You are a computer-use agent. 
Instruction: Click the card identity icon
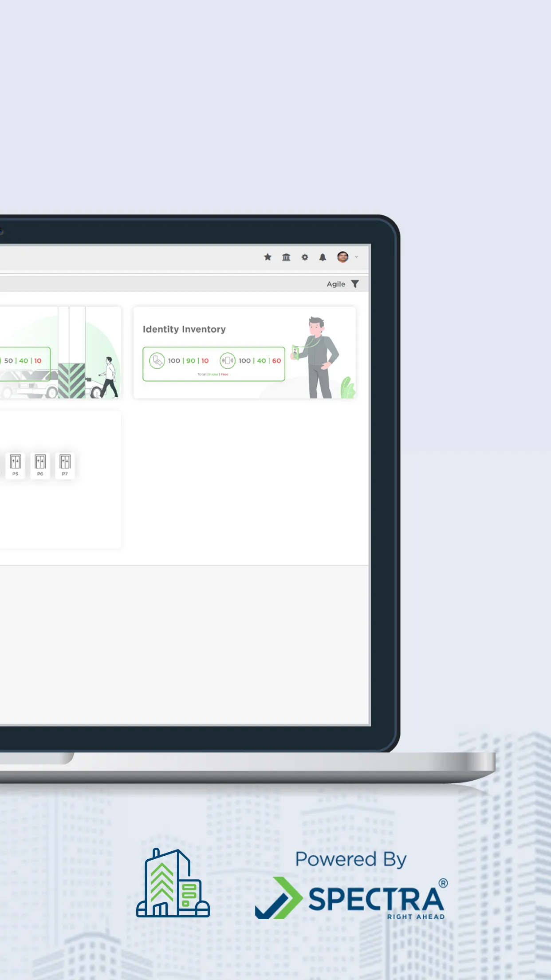[x=157, y=360]
